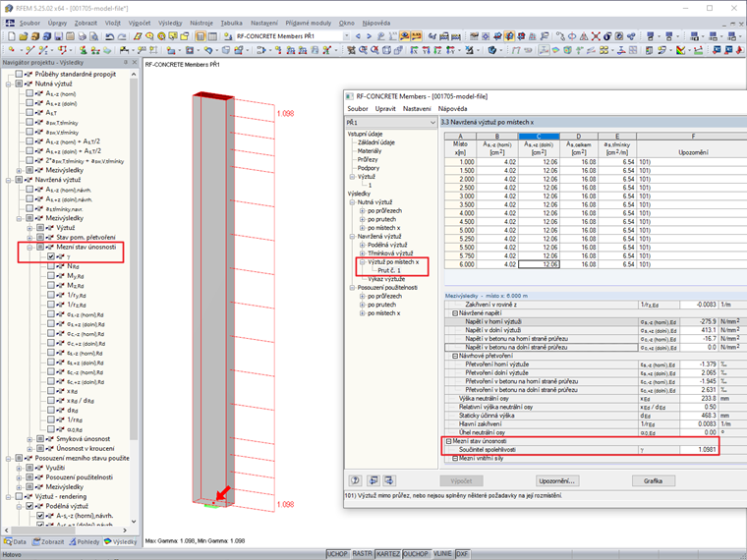Image resolution: width=747 pixels, height=560 pixels.
Task: Toggle the A-s,-z (horní),návrh. rendering checkbox
Action: pos(40,516)
